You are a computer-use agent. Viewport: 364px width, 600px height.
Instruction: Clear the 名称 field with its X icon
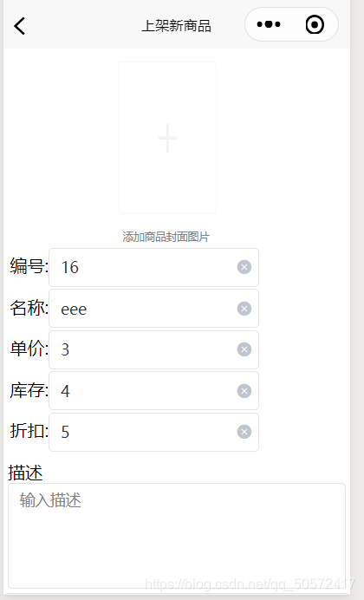[x=244, y=309]
